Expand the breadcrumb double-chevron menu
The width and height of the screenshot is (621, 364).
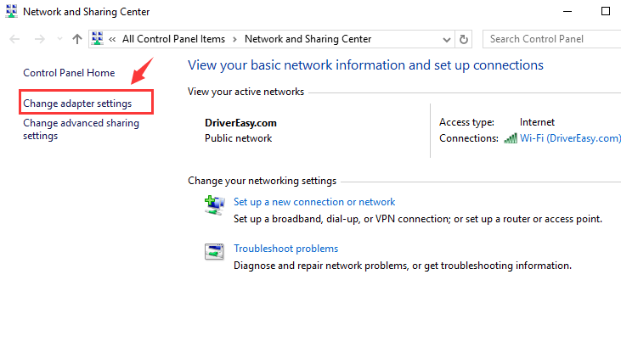tap(112, 39)
